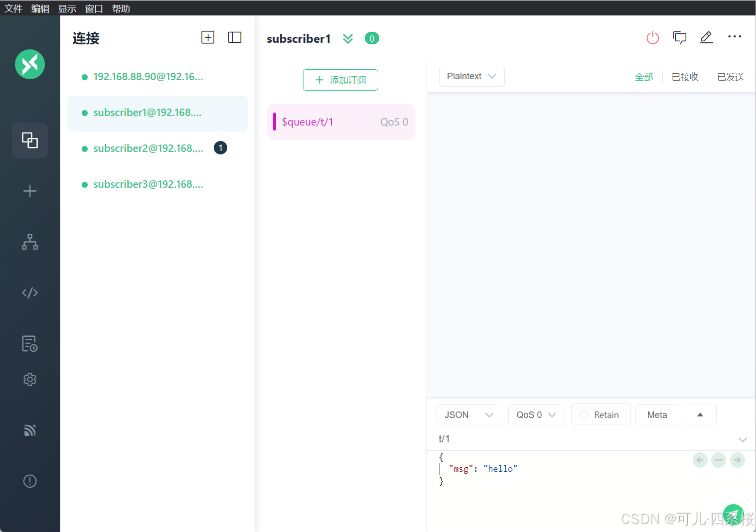Filter to sent messages 已发送

[731, 77]
